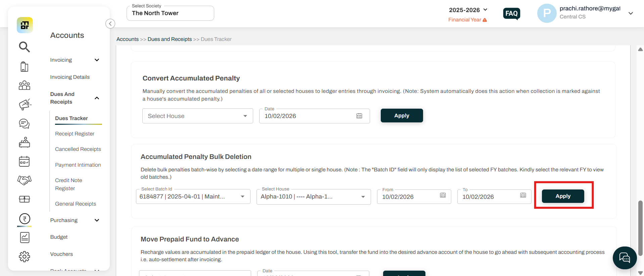
Task: Open the calendar sidebar icon
Action: coord(24,161)
